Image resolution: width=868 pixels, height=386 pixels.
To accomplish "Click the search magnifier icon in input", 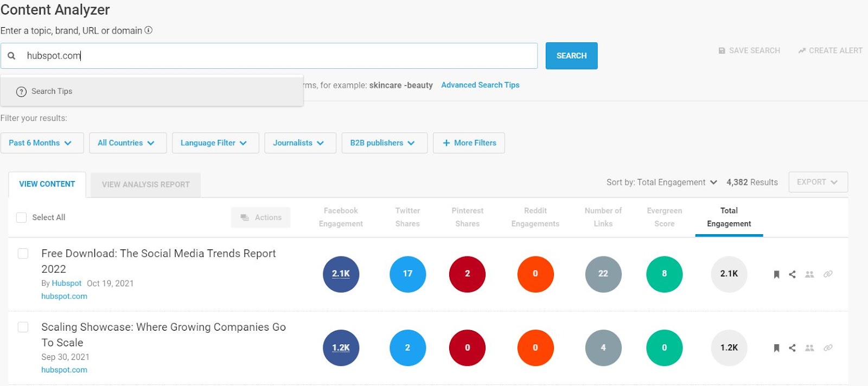I will [x=11, y=56].
